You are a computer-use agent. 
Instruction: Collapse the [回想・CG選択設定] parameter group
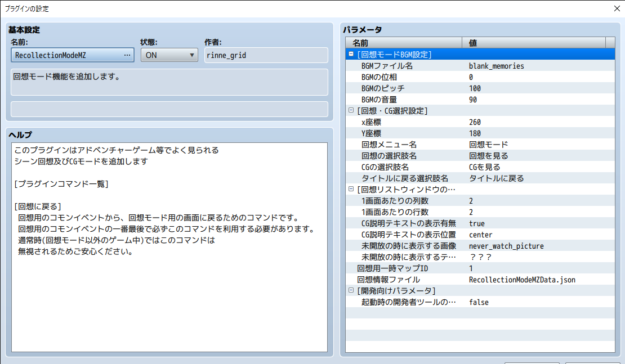coord(351,111)
